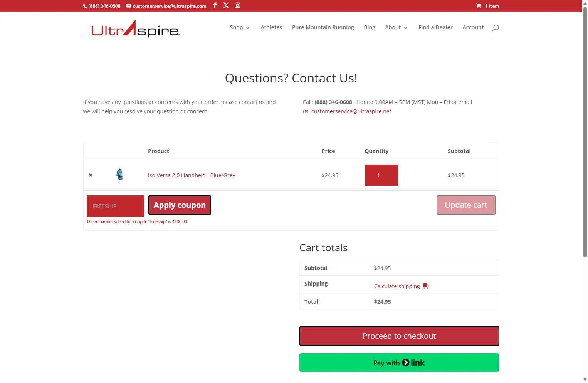The image size is (588, 383).
Task: Pay with Link green button
Action: pyautogui.click(x=399, y=363)
